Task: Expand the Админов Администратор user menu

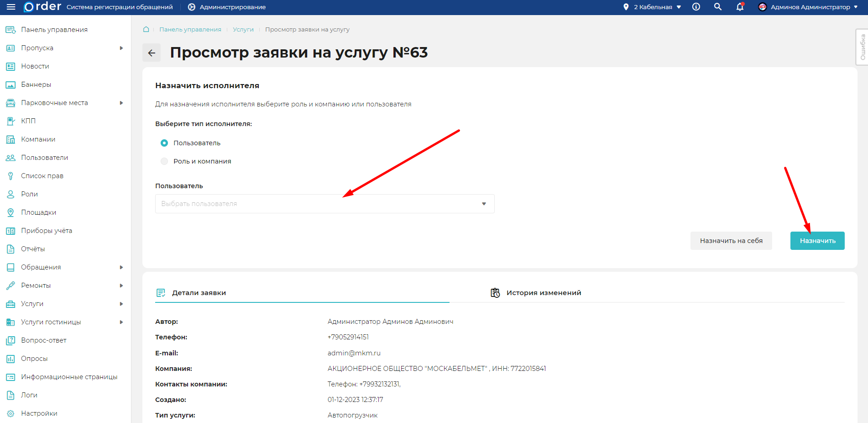Action: (808, 7)
